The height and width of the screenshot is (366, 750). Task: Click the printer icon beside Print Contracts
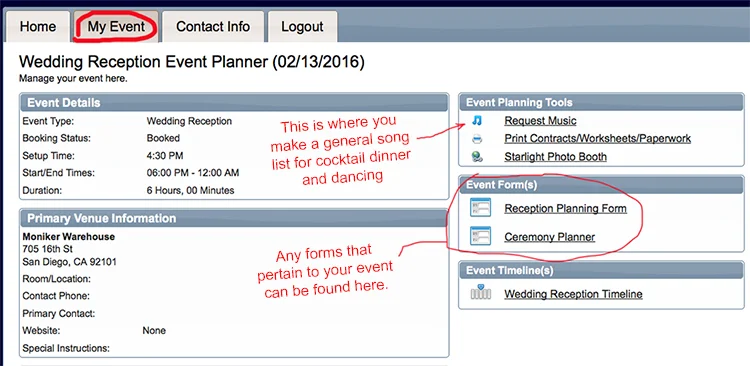(x=477, y=139)
